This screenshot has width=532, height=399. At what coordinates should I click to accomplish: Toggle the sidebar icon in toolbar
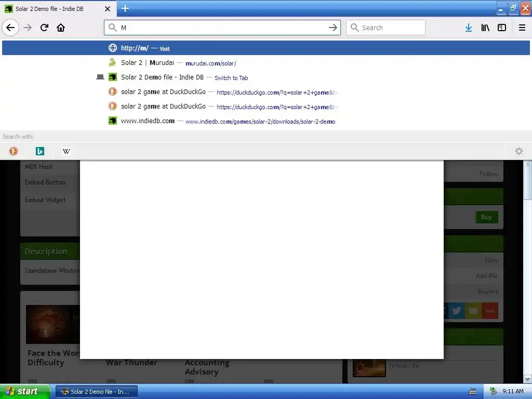502,28
